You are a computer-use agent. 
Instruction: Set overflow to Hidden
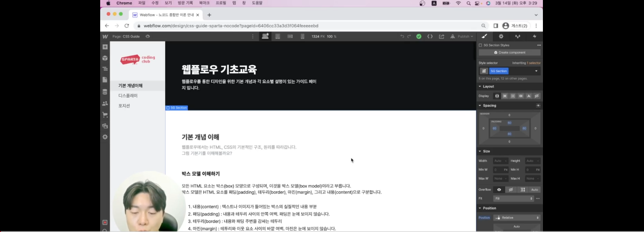point(511,189)
